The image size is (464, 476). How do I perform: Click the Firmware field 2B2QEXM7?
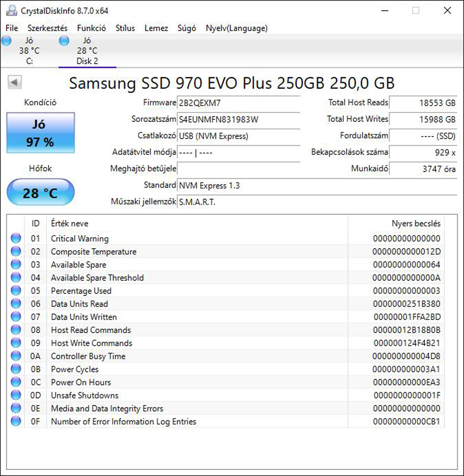[x=238, y=103]
